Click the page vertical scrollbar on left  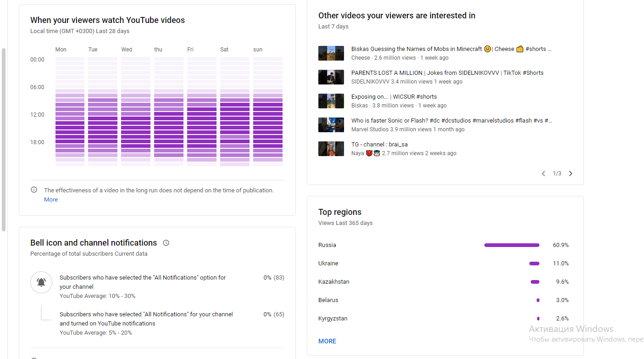(x=4, y=139)
